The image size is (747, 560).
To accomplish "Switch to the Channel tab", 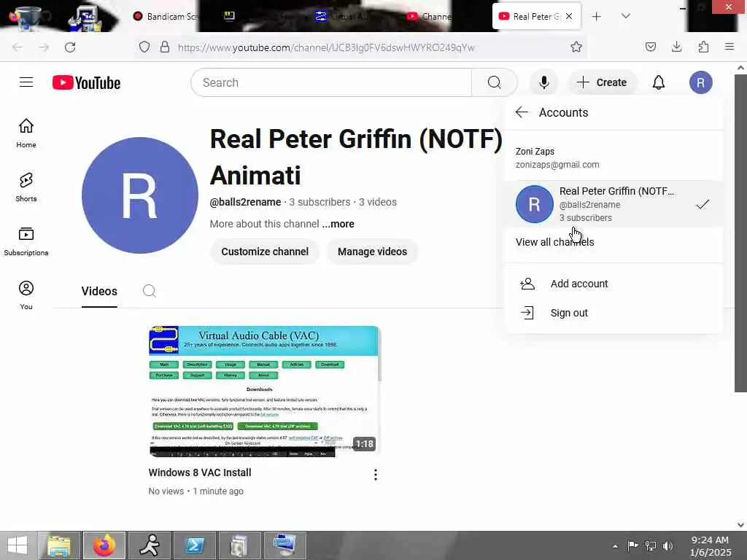I will click(x=428, y=17).
